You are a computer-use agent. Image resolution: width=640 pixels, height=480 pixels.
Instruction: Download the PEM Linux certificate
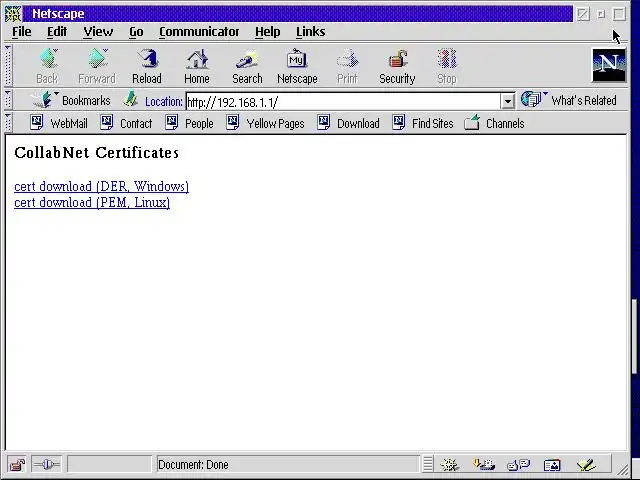(92, 202)
